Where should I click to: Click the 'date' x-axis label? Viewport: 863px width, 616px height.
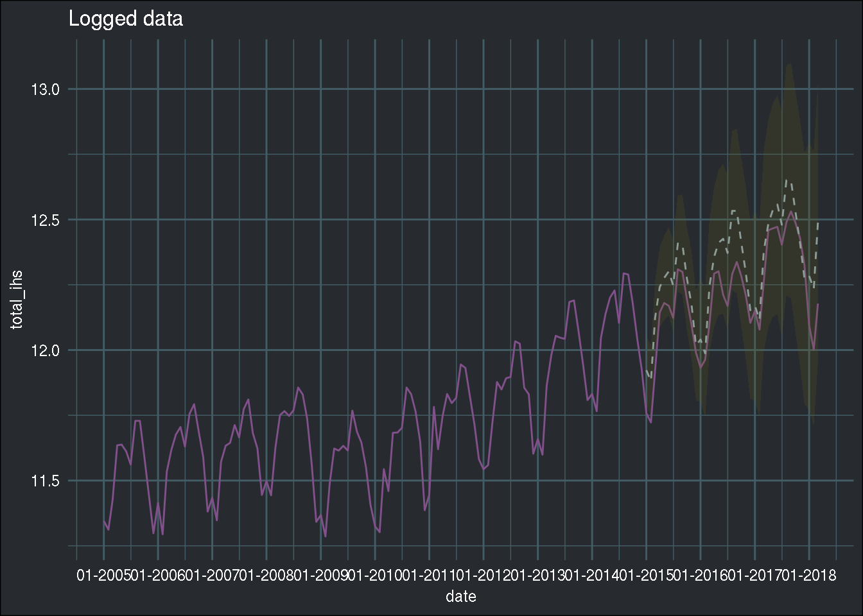tap(461, 597)
